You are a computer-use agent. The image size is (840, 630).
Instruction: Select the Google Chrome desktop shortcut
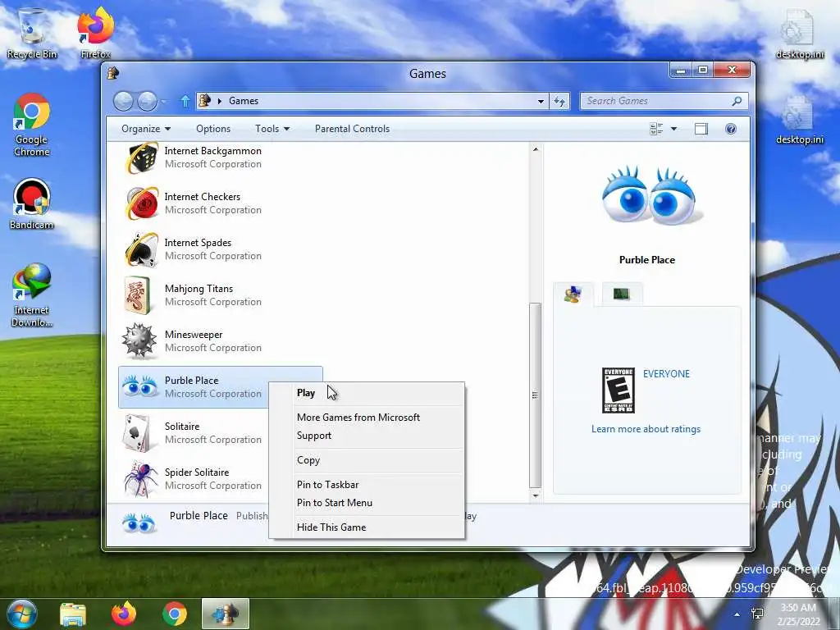coord(32,125)
